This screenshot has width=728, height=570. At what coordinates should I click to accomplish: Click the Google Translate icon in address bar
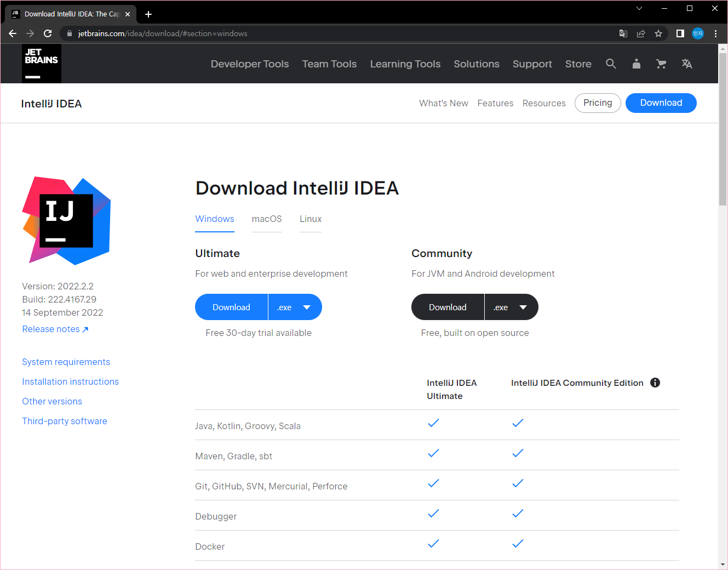(623, 33)
